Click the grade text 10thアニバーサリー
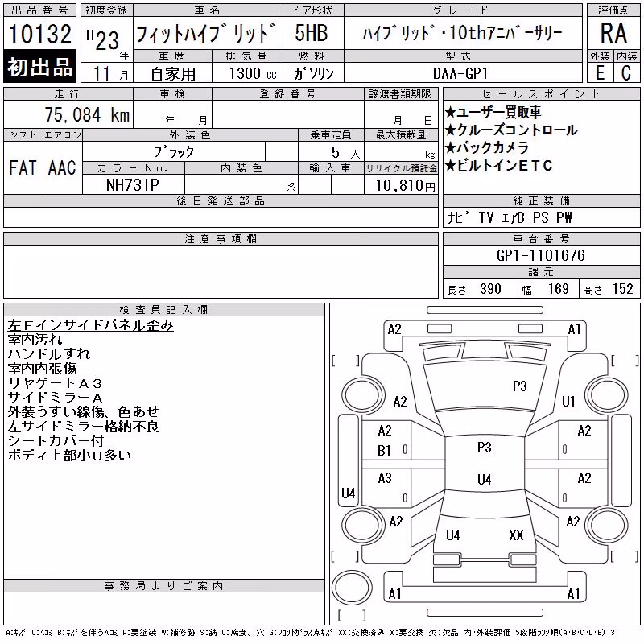 point(506,33)
